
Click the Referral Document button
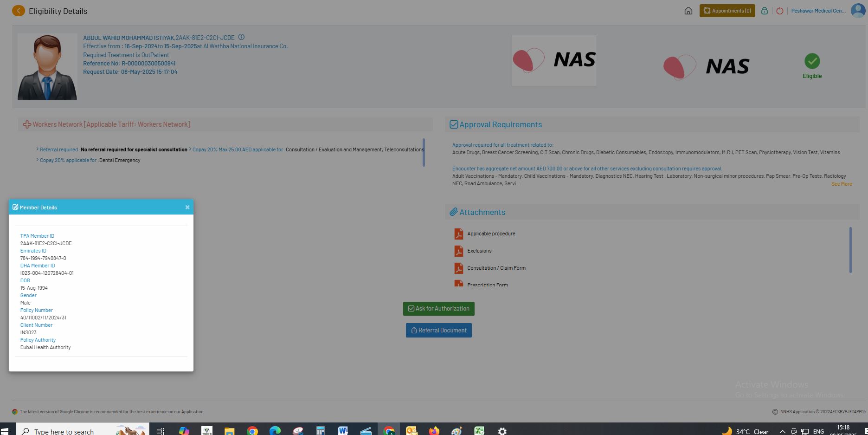coord(438,331)
